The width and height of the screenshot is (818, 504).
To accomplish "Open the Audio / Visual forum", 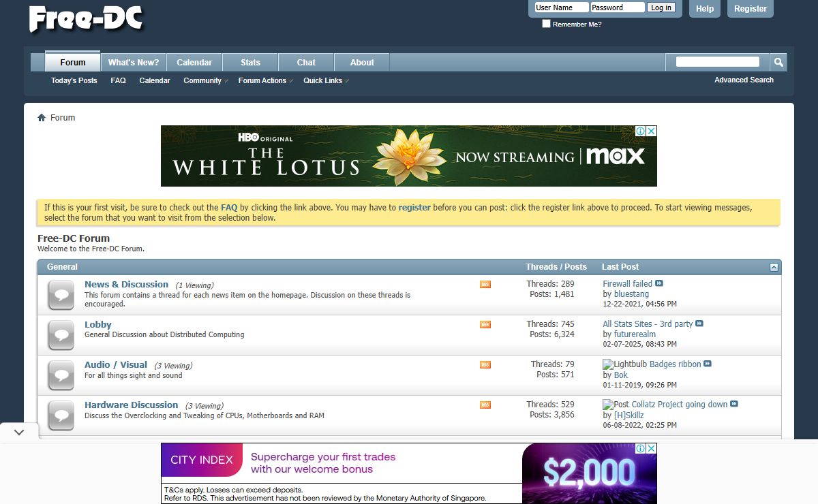I will tap(116, 365).
